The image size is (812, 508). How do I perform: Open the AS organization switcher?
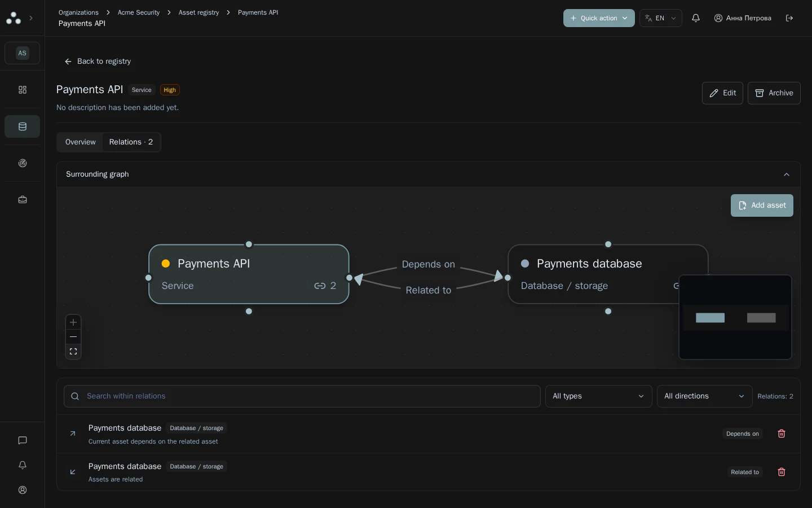[x=23, y=53]
